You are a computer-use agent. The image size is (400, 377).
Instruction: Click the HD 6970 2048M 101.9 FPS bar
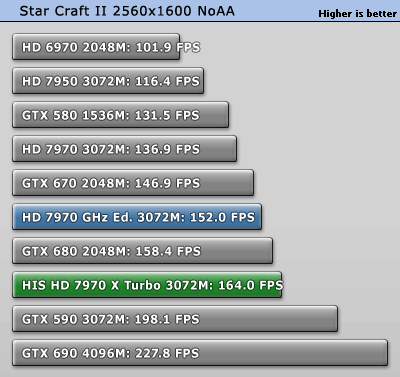point(96,47)
